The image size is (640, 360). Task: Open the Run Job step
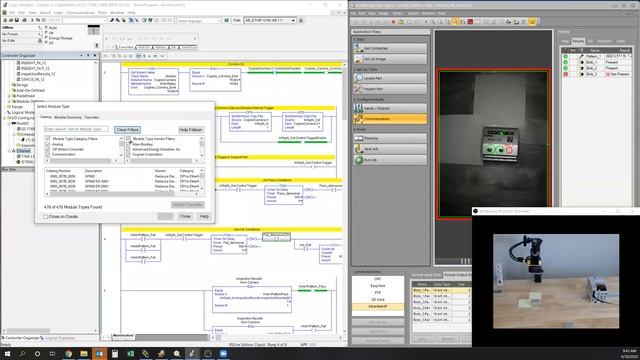[390, 160]
